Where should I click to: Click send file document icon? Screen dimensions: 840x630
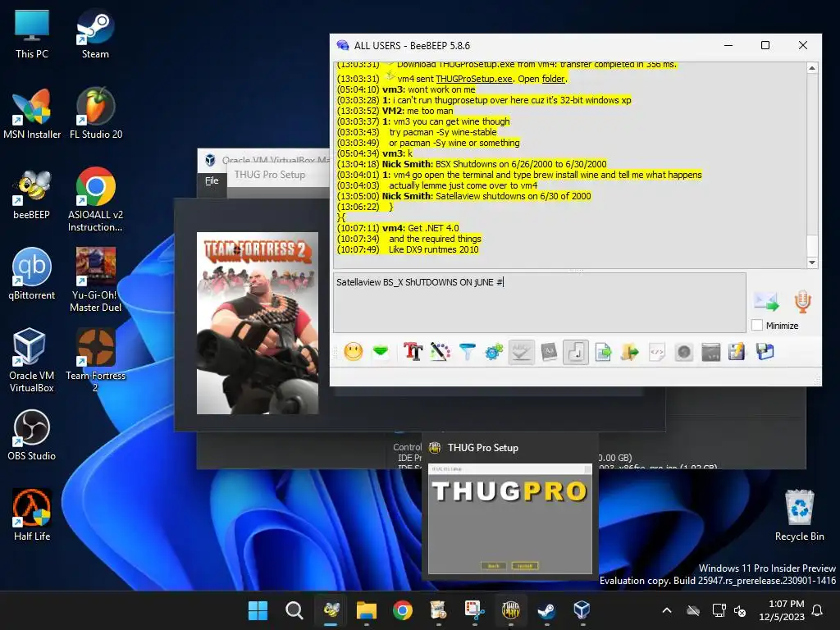click(x=603, y=352)
